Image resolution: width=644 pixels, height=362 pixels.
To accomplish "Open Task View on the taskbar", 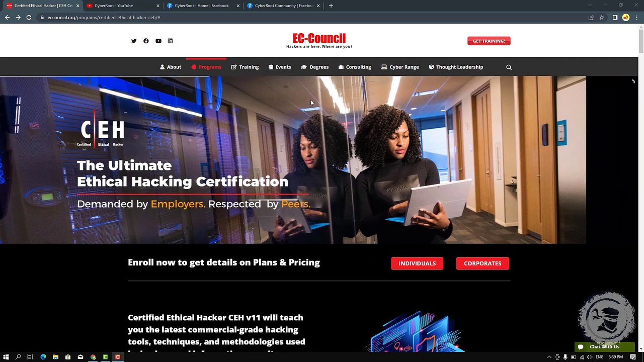I will (30, 357).
